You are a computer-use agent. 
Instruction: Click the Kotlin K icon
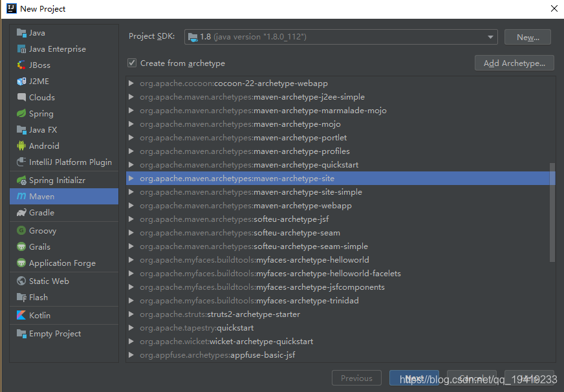[21, 316]
